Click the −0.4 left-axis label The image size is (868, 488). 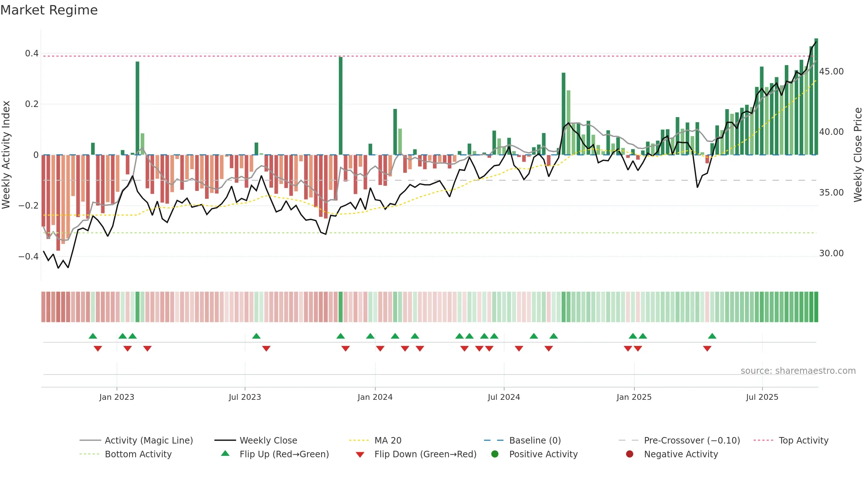(x=28, y=256)
